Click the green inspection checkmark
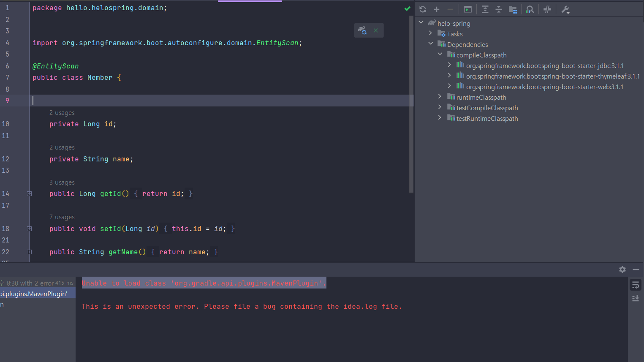Screen dimensions: 644x362 pyautogui.click(x=408, y=8)
